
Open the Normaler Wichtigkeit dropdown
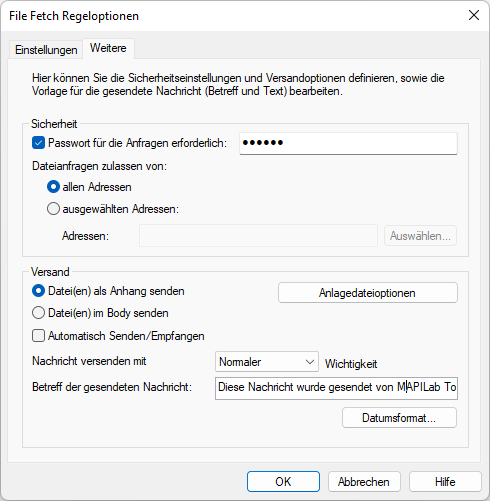(267, 362)
